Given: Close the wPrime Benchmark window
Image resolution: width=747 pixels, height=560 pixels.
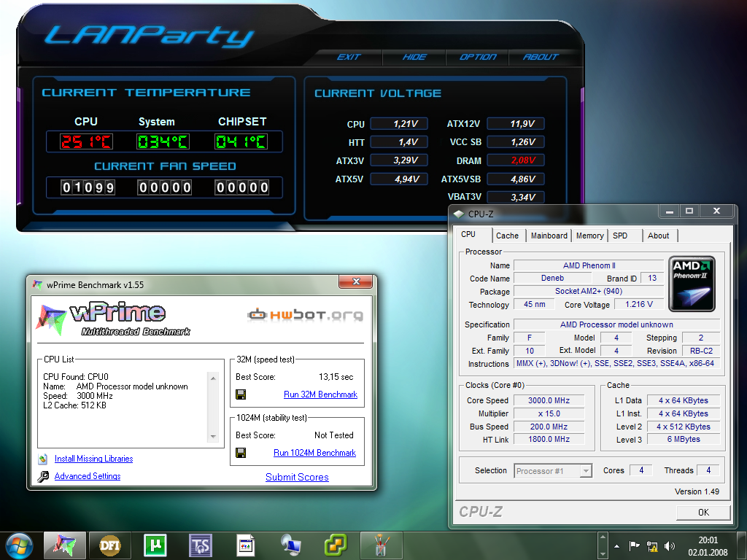Looking at the screenshot, I should click(x=355, y=281).
